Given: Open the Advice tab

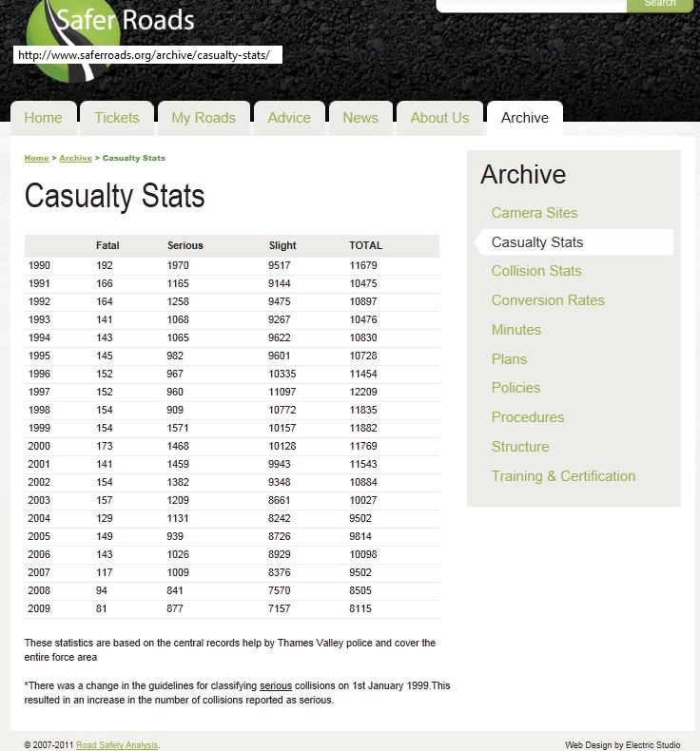Looking at the screenshot, I should (289, 118).
